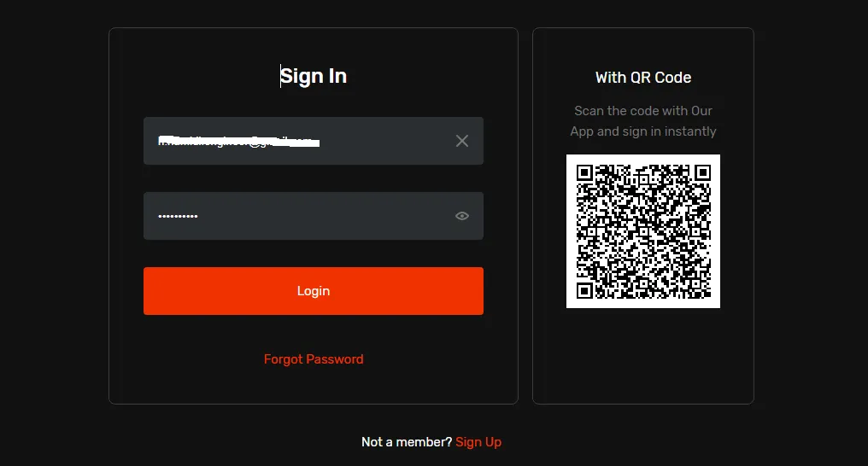Image resolution: width=868 pixels, height=466 pixels.
Task: Click the Sign In heading
Action: click(314, 76)
